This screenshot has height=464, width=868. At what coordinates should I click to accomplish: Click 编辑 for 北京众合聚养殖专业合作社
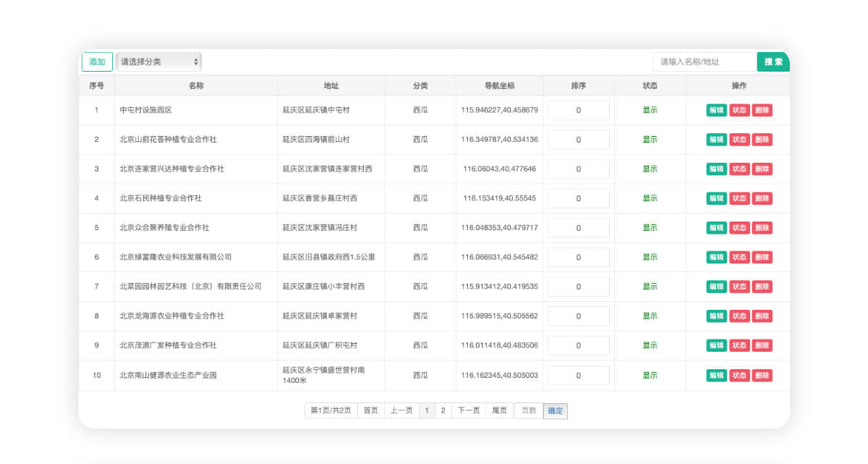point(716,227)
